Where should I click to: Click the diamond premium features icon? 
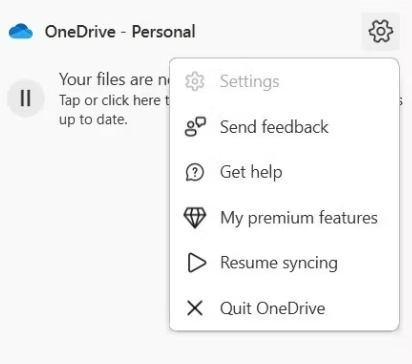tap(195, 218)
